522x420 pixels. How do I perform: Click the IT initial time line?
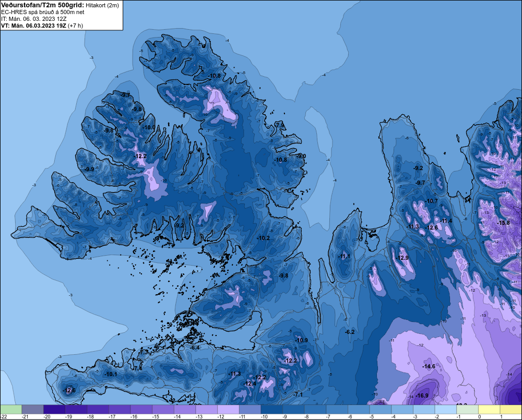click(33, 19)
